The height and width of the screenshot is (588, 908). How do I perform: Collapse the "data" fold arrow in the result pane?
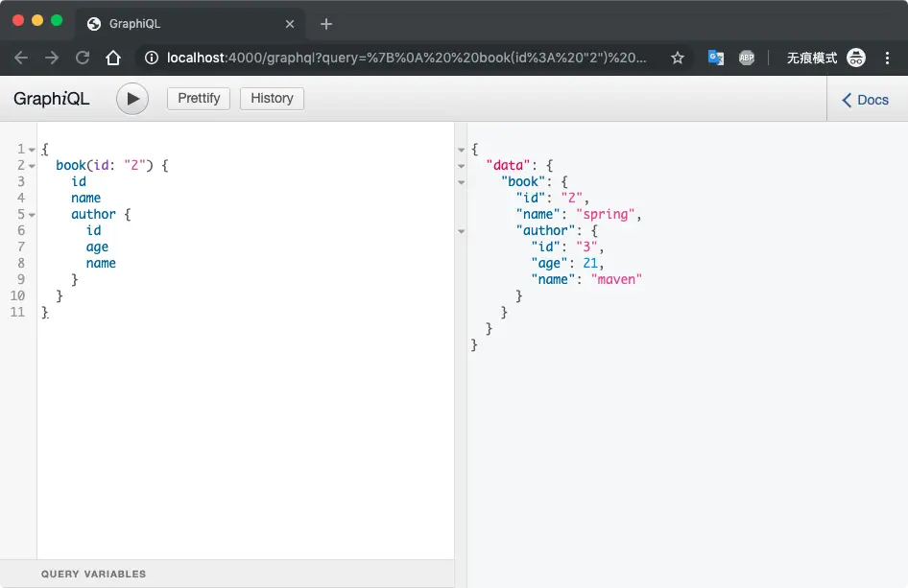[462, 166]
